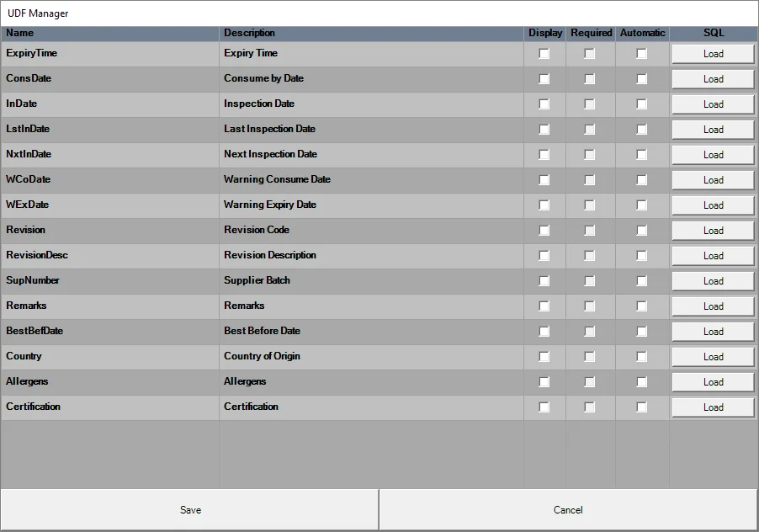
Task: Enable Automatic for SupNumber
Action: pyautogui.click(x=642, y=280)
